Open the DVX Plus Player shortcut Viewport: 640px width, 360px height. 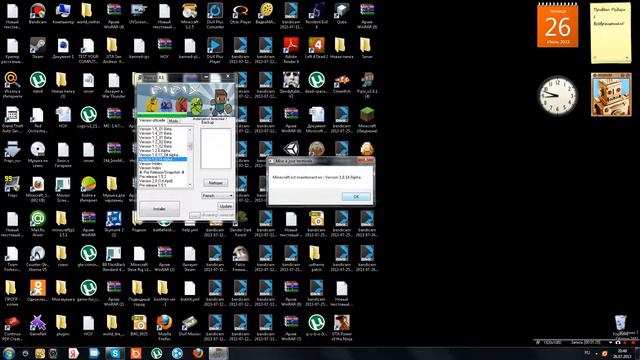click(x=215, y=50)
